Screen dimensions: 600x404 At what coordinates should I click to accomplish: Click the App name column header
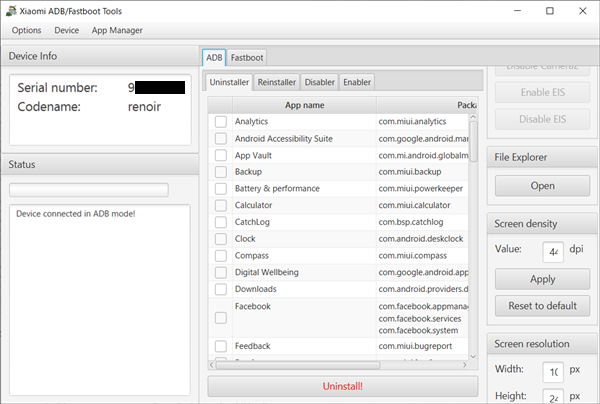tap(305, 105)
